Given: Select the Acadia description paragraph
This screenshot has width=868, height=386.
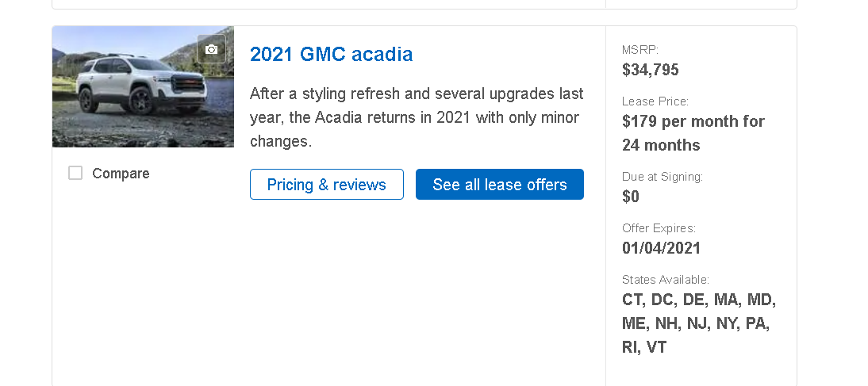Looking at the screenshot, I should coord(417,117).
